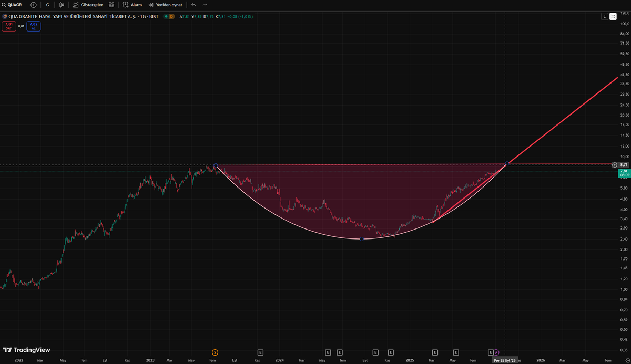
Task: Select the curve's left top anchor point
Action: pyautogui.click(x=215, y=166)
